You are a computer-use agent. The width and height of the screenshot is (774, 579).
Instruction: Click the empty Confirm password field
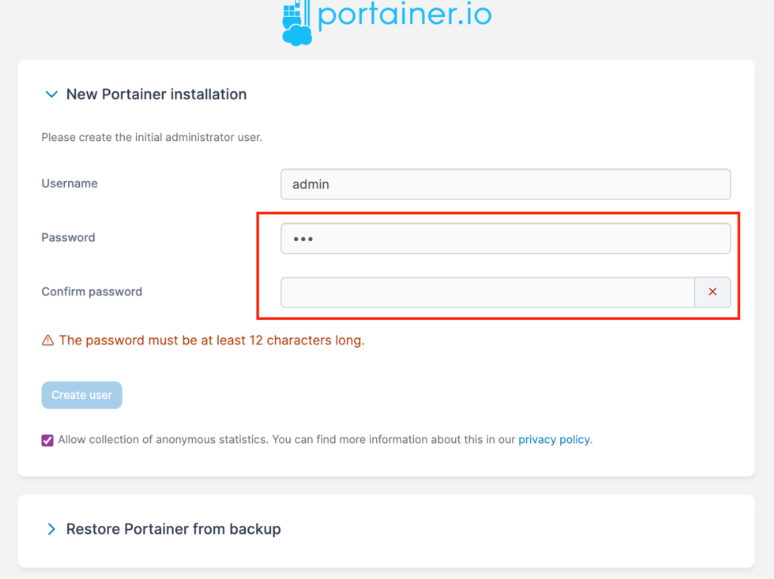tap(487, 292)
